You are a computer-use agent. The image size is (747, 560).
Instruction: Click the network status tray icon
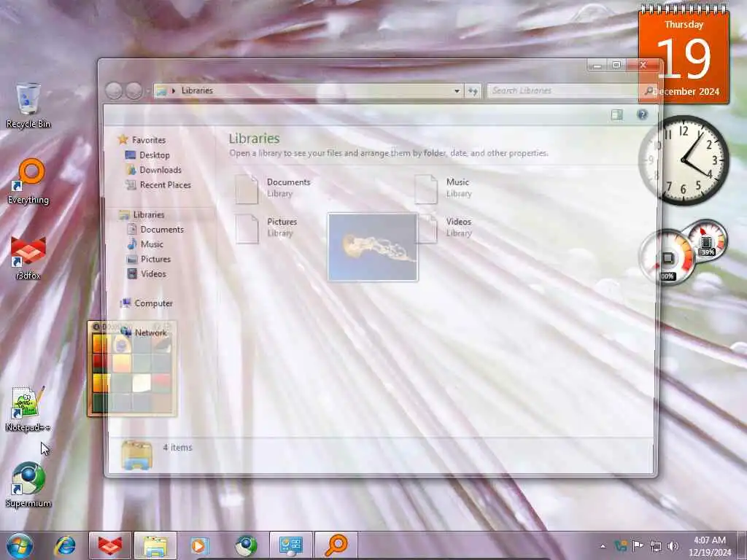point(656,546)
